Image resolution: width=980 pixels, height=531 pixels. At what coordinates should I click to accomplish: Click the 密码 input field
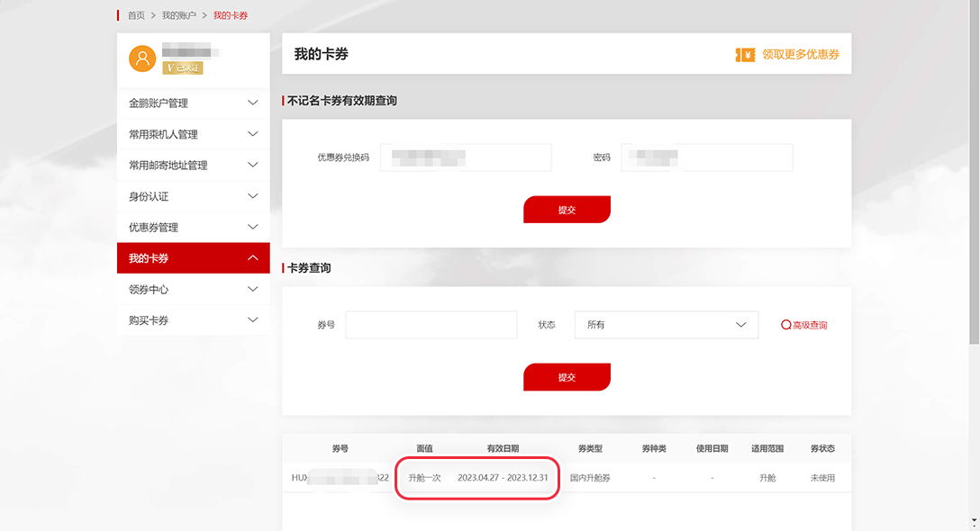pyautogui.click(x=706, y=157)
